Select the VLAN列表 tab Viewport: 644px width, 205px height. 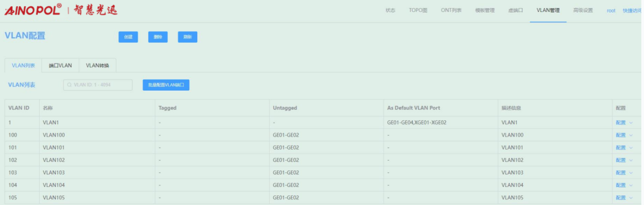(x=23, y=66)
